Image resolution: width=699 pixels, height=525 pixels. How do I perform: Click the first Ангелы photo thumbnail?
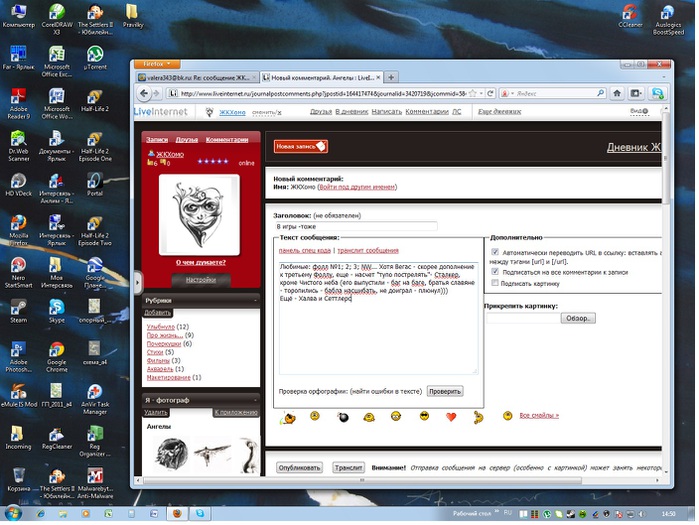172,454
